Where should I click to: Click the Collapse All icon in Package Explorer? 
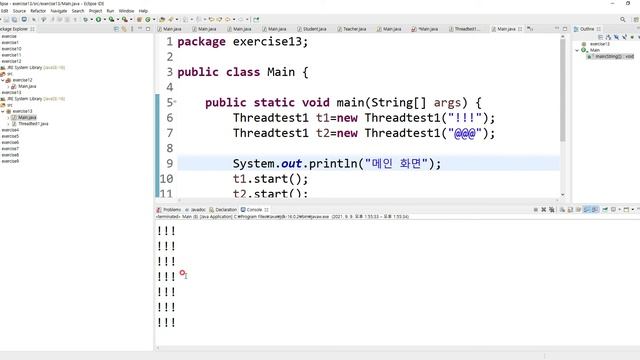click(x=116, y=29)
